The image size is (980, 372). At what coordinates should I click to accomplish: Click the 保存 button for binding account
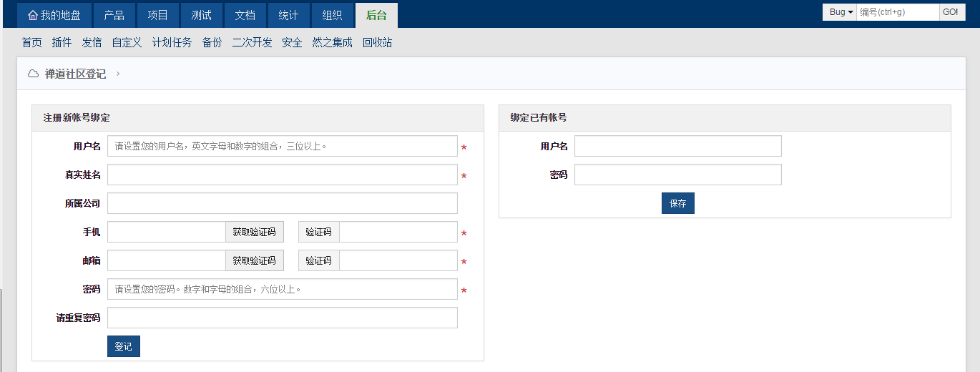coord(677,203)
